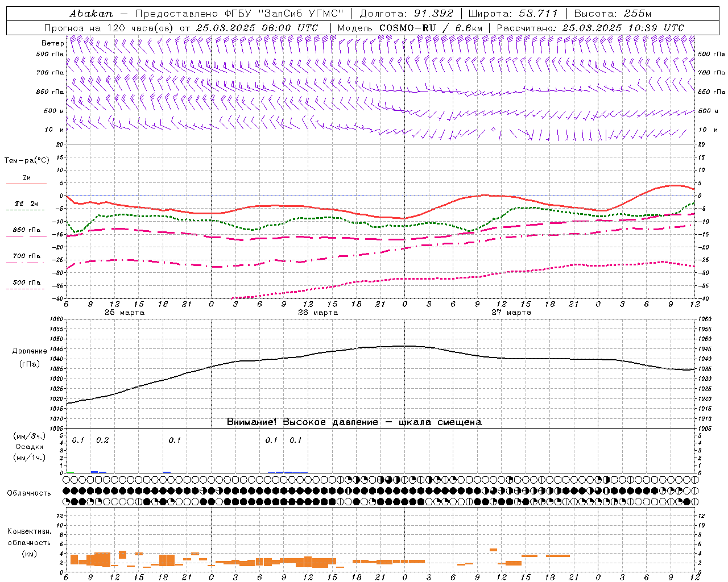Click the "Давление" pressure panel label
The width and height of the screenshot is (728, 582).
(x=30, y=351)
